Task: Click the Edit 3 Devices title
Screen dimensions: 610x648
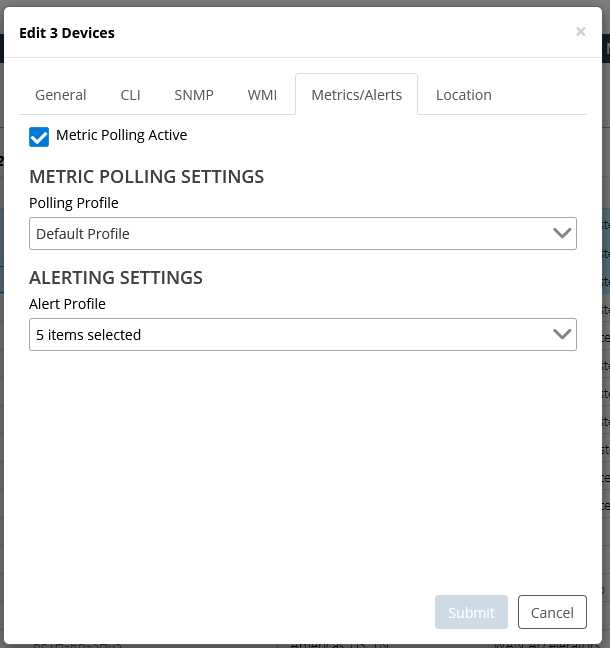Action: click(x=67, y=33)
